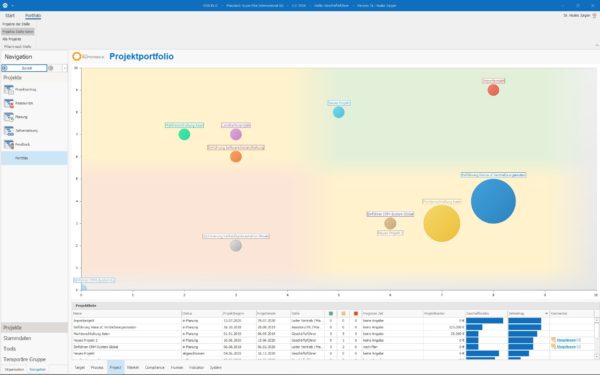Click the sort arrow on the last bar column
This screenshot has width=600, height=375.
point(546,313)
